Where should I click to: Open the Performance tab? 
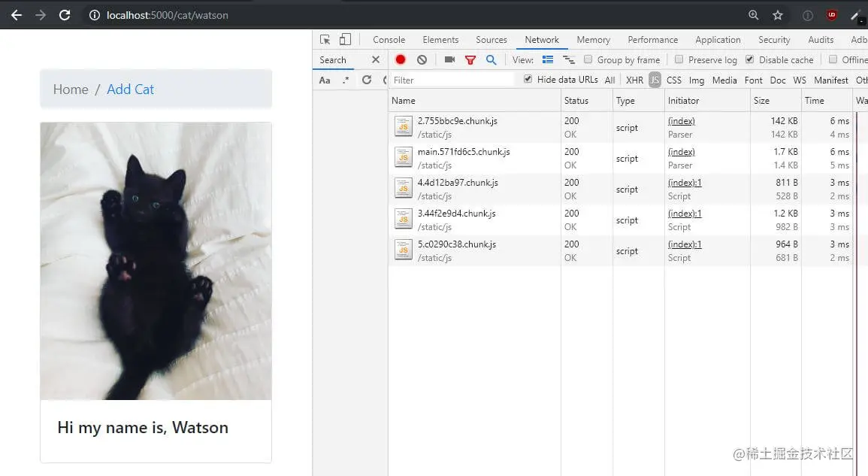point(652,40)
